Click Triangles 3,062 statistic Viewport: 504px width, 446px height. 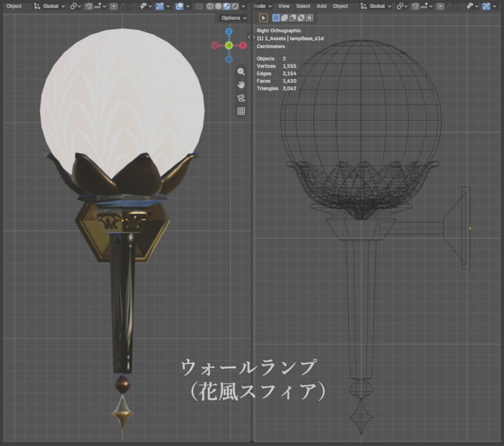[x=276, y=89]
